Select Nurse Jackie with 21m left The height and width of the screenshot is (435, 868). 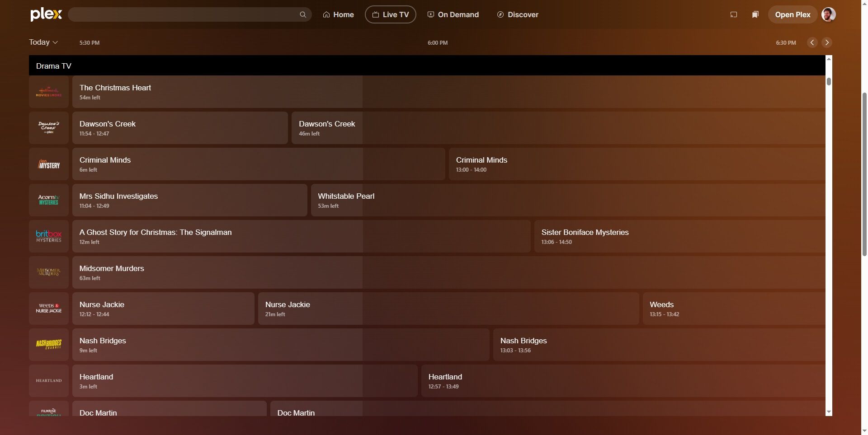click(448, 309)
